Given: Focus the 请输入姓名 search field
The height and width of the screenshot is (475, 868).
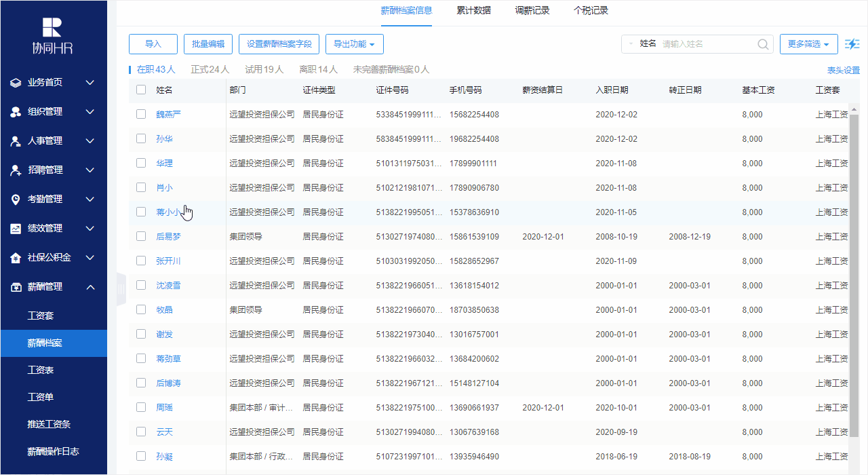Looking at the screenshot, I should coord(708,44).
